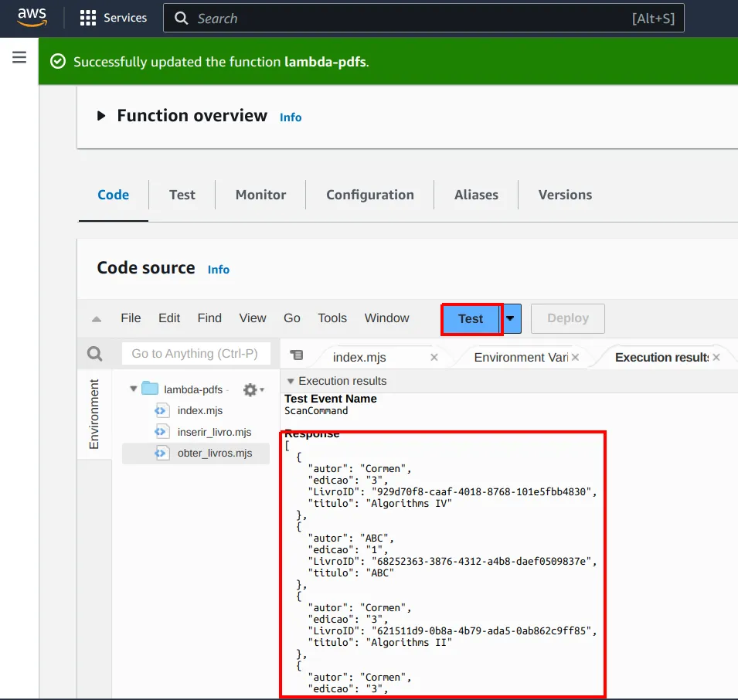This screenshot has width=738, height=700.
Task: Select inserir_livro.mjs in the file tree
Action: [x=214, y=432]
